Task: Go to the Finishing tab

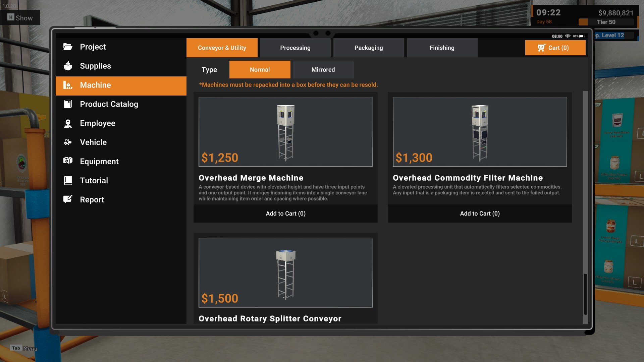Action: [x=442, y=48]
